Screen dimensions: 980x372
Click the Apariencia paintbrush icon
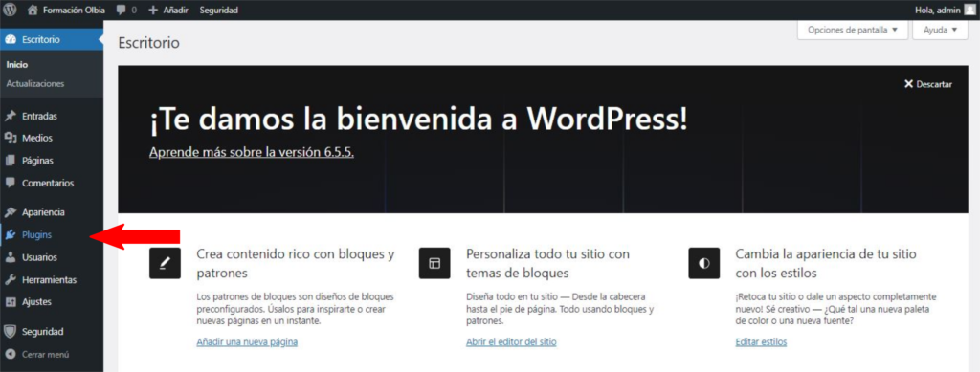pyautogui.click(x=10, y=212)
